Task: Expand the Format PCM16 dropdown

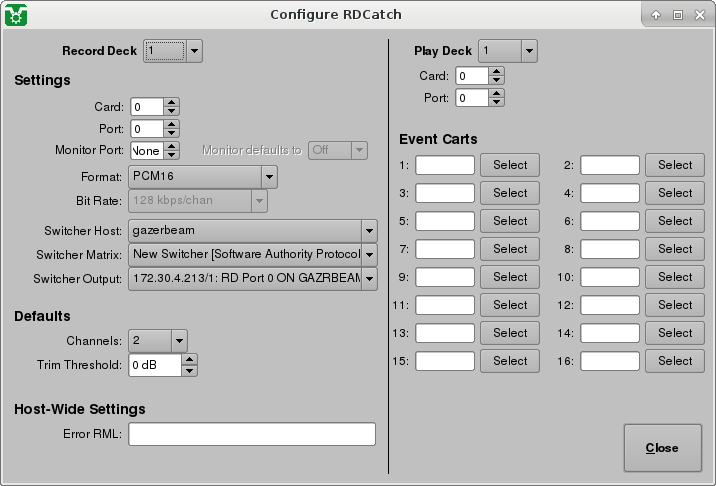Action: (x=268, y=177)
